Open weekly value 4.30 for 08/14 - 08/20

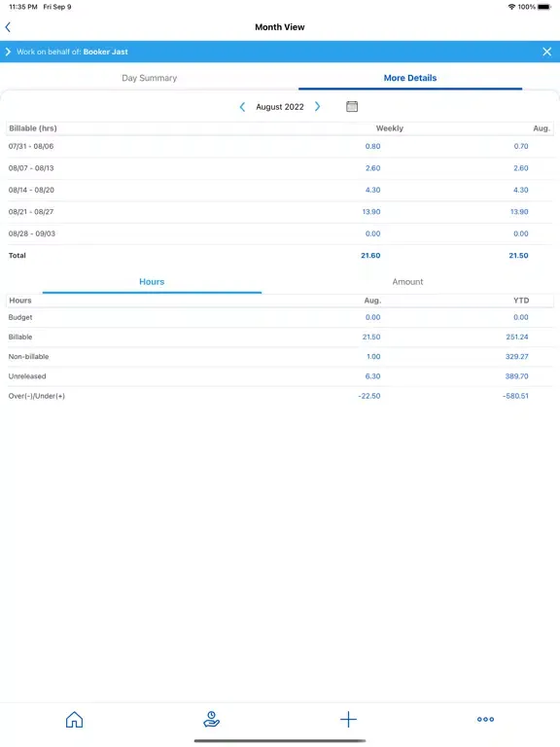pyautogui.click(x=373, y=190)
